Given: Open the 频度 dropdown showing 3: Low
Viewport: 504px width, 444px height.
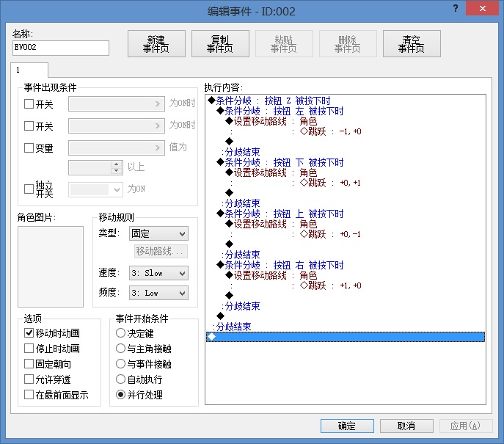Looking at the screenshot, I should pyautogui.click(x=158, y=293).
